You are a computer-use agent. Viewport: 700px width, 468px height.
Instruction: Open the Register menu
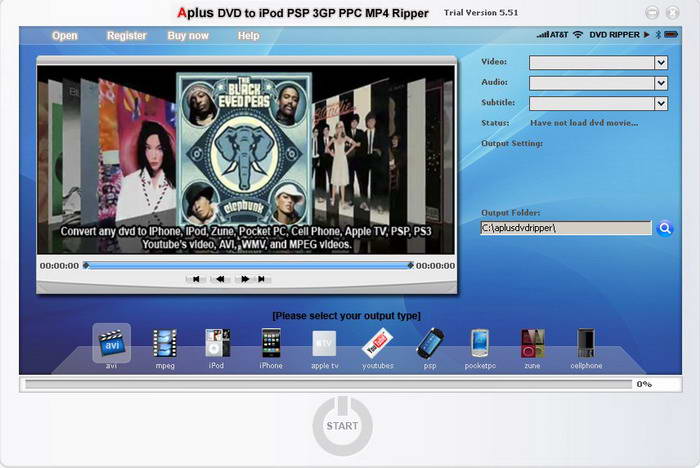tap(126, 36)
